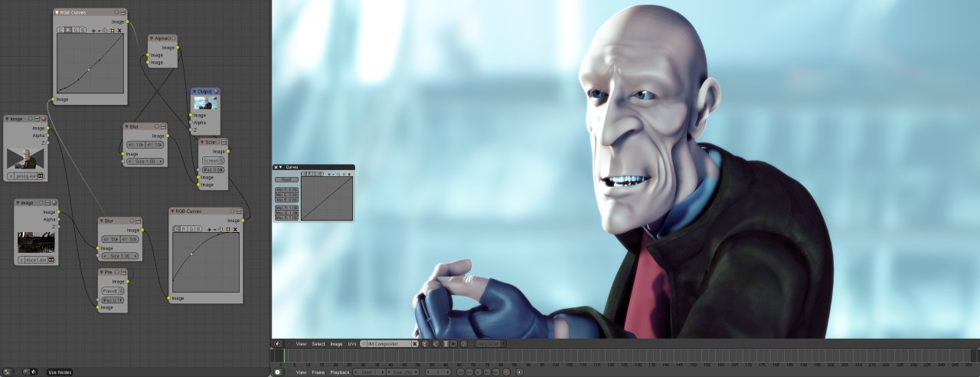Viewport: 980px width, 377px height.
Task: Collapse the Pre node
Action: click(x=102, y=272)
